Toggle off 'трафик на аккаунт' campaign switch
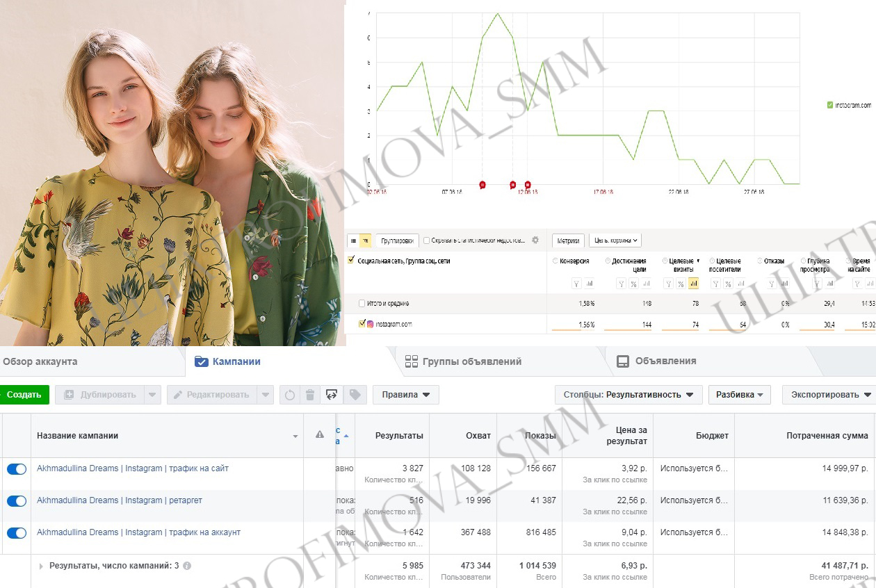The width and height of the screenshot is (876, 588). (17, 533)
